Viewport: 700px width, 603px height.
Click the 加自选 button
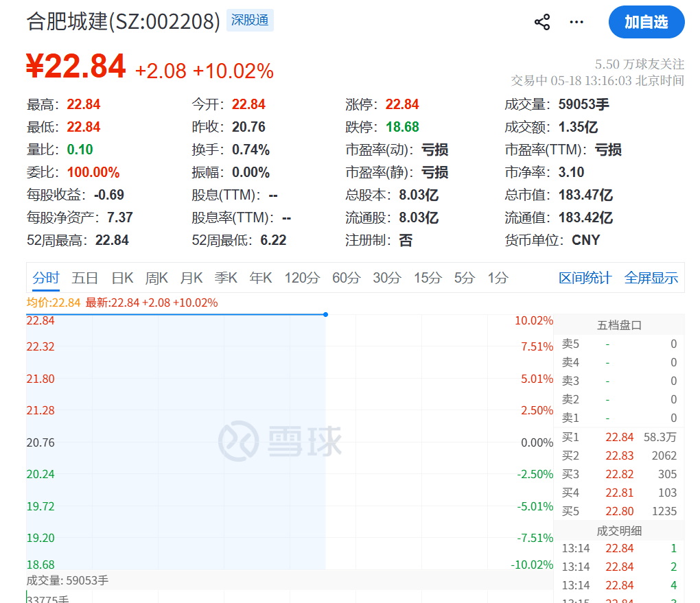tap(646, 22)
